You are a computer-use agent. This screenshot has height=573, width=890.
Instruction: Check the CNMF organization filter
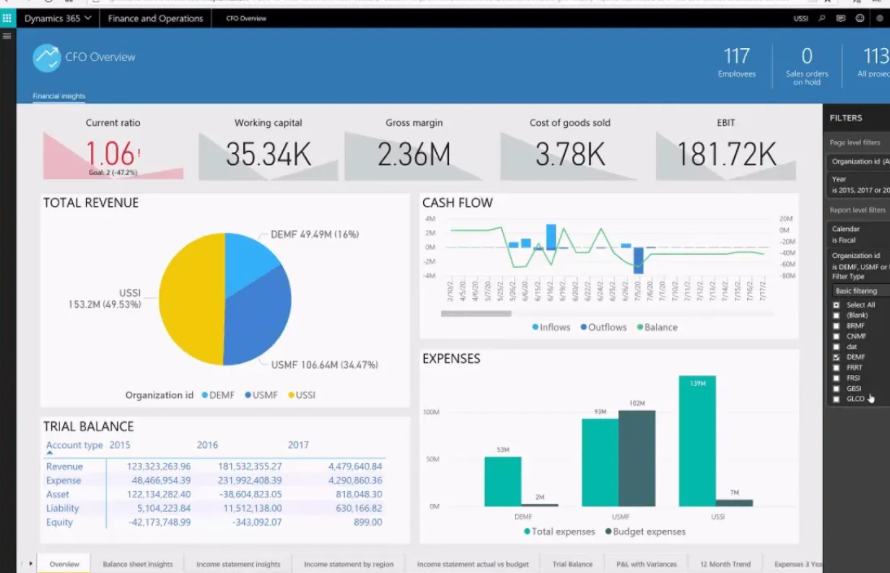tap(836, 336)
